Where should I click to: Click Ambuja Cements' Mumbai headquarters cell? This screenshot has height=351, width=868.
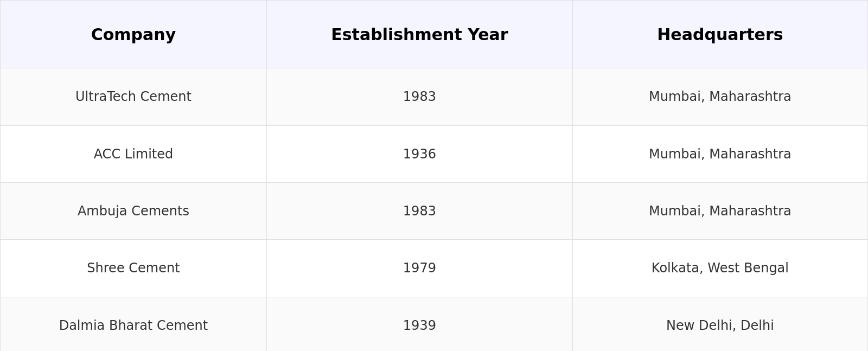719,211
